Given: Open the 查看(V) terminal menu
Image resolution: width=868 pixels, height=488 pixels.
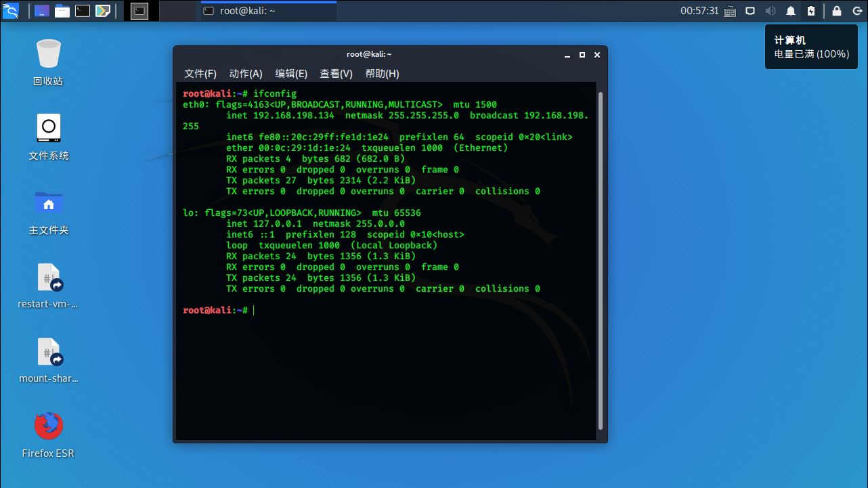Looking at the screenshot, I should click(337, 74).
